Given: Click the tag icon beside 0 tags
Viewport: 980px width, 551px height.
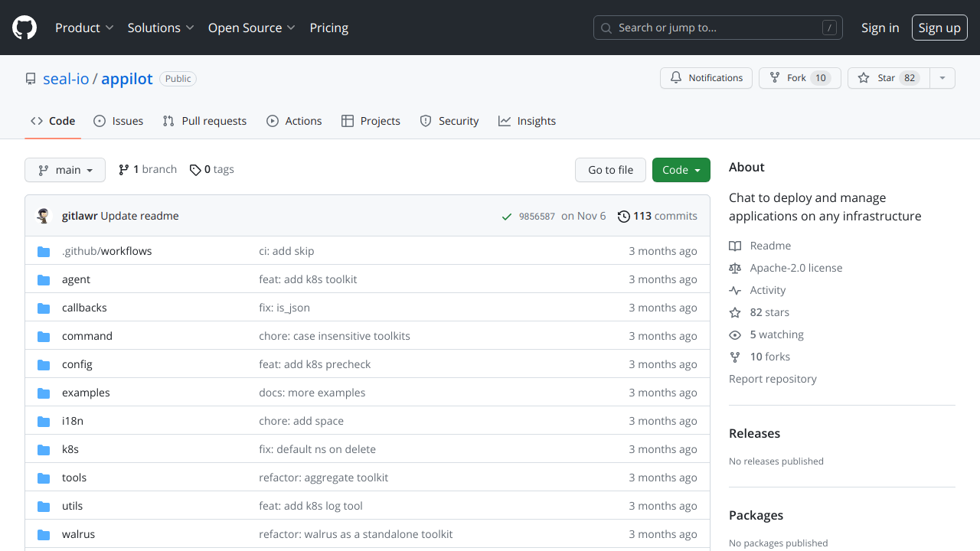Looking at the screenshot, I should [195, 170].
